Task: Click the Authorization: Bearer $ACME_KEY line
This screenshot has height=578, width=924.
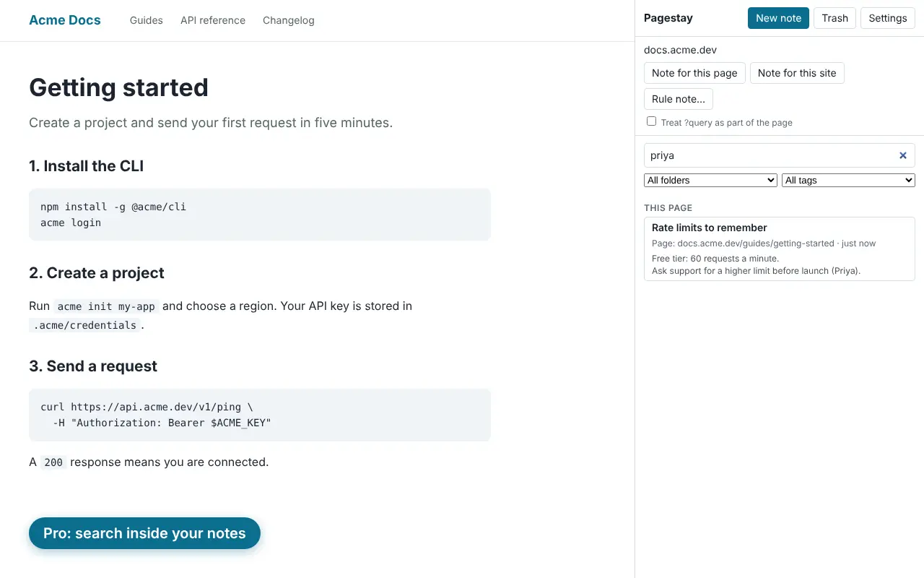Action: pos(162,423)
